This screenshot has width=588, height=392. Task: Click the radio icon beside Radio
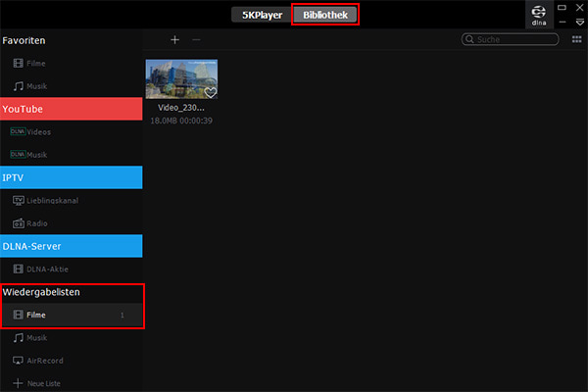coord(19,223)
